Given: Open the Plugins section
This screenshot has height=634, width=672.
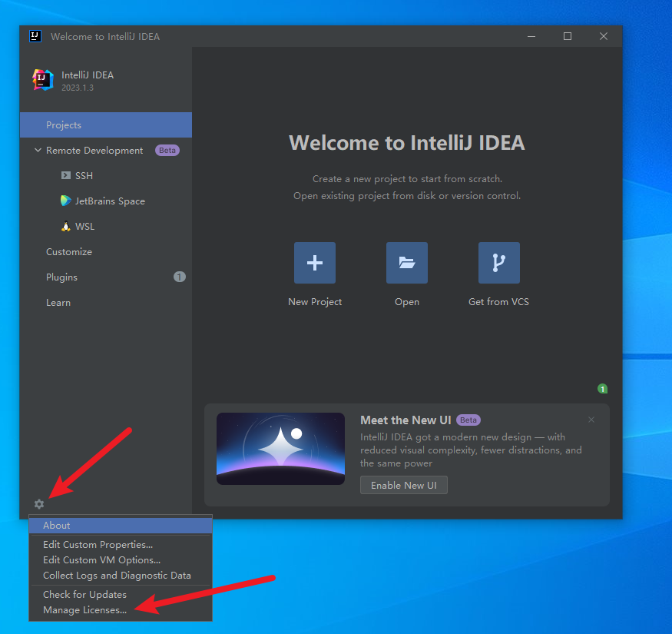Looking at the screenshot, I should tap(106, 277).
